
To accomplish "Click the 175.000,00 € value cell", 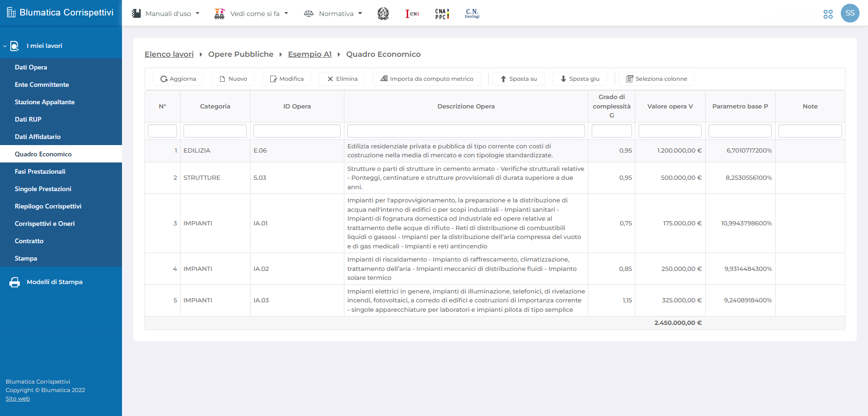I will click(670, 223).
